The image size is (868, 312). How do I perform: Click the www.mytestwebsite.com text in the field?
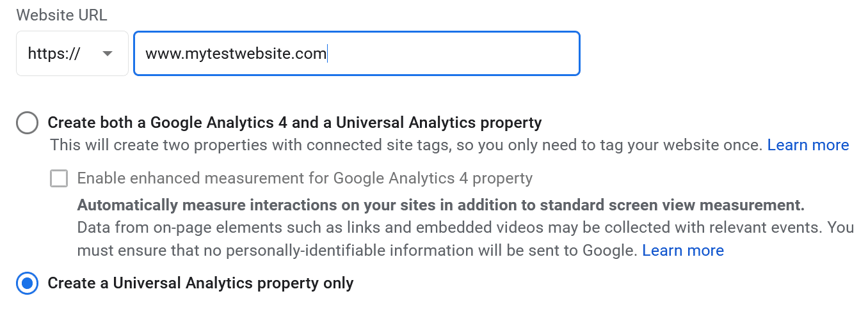(x=236, y=54)
